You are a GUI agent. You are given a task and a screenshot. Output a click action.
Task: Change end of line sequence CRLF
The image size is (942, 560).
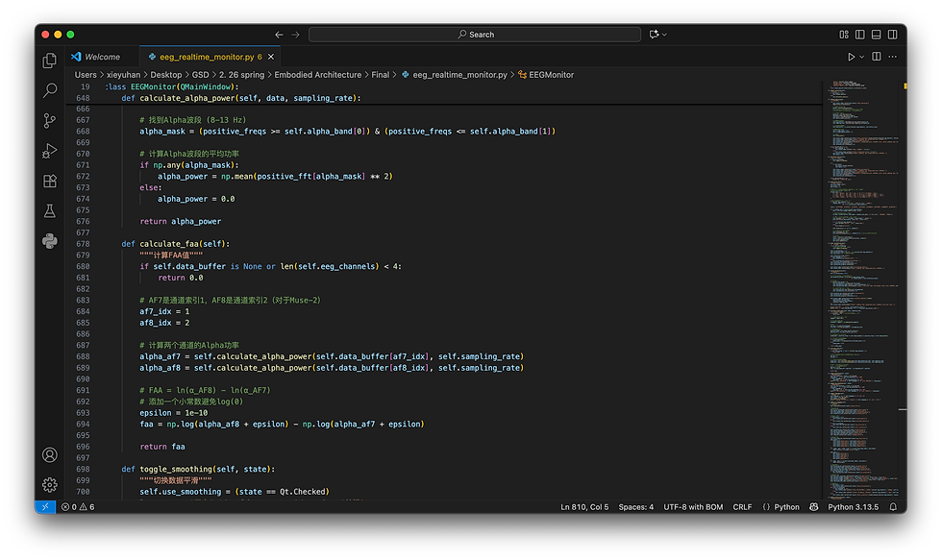[x=742, y=506]
